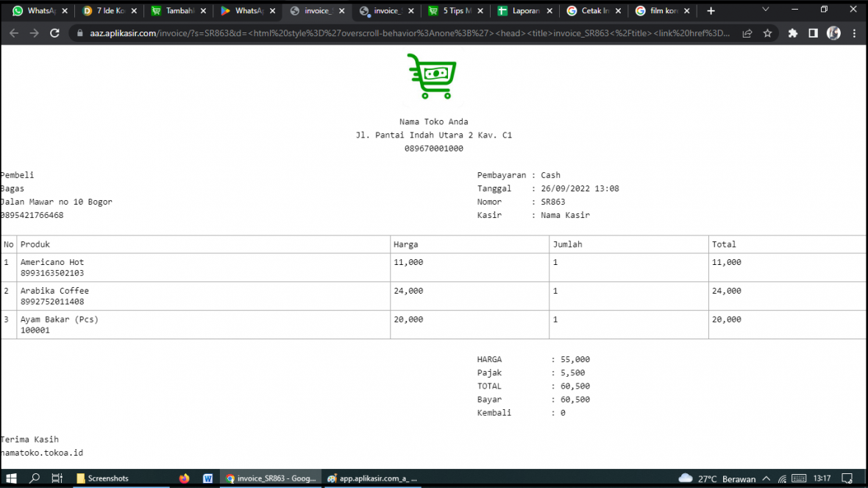Expand hidden system tray icons chevron
The width and height of the screenshot is (868, 488).
click(x=766, y=478)
